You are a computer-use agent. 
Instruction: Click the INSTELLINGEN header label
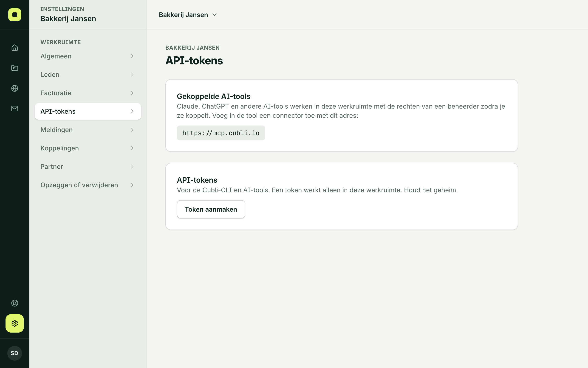click(62, 9)
